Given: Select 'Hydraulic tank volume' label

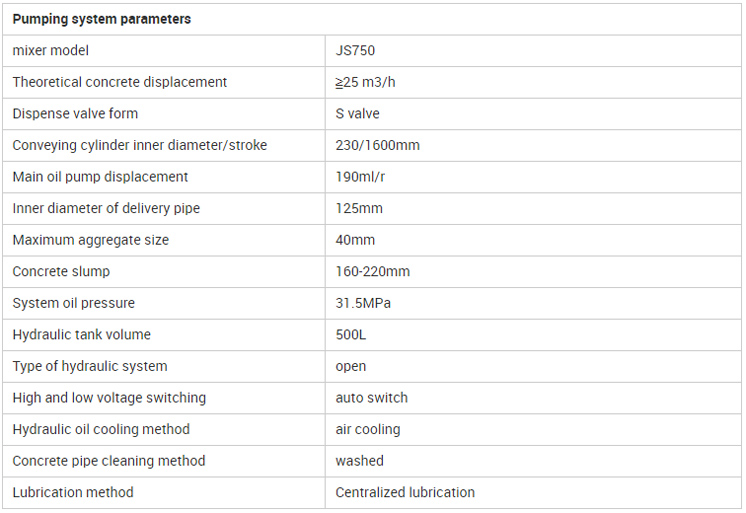Looking at the screenshot, I should (x=82, y=334).
